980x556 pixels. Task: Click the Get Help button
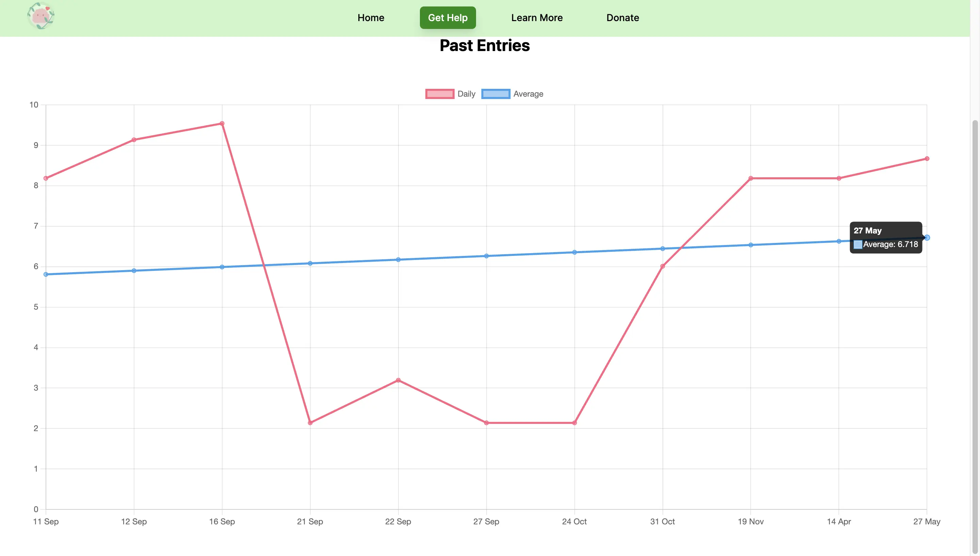[x=447, y=18]
